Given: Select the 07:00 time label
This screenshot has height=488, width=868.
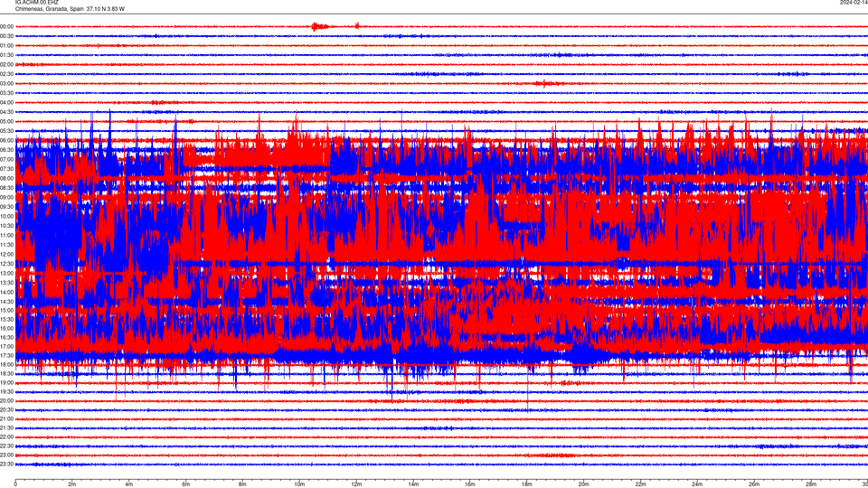Looking at the screenshot, I should (x=6, y=159).
